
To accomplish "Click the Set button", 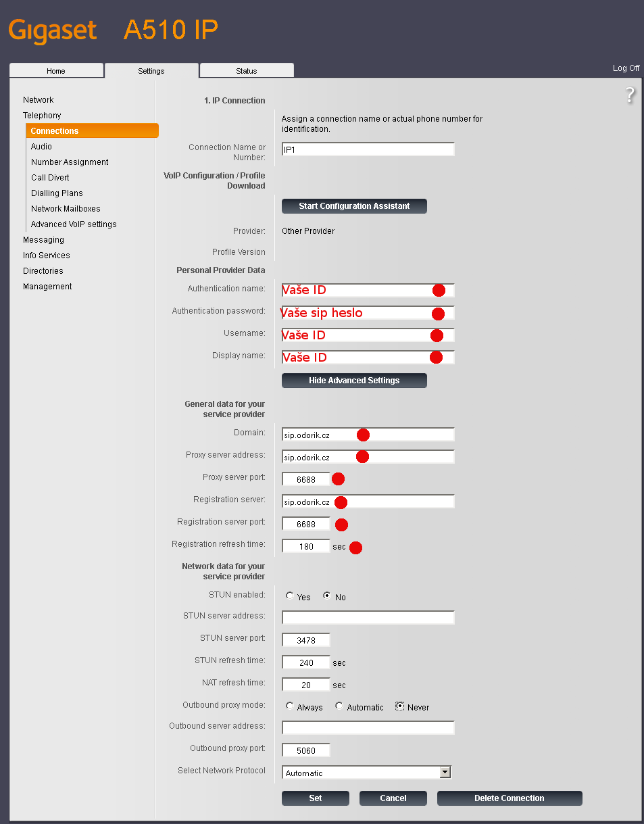I will point(316,798).
